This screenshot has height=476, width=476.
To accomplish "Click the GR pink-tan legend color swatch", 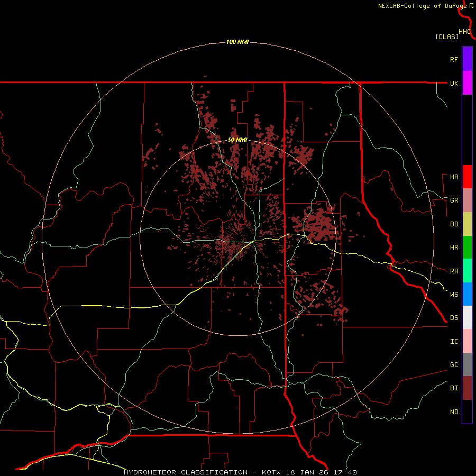I will click(x=467, y=200).
